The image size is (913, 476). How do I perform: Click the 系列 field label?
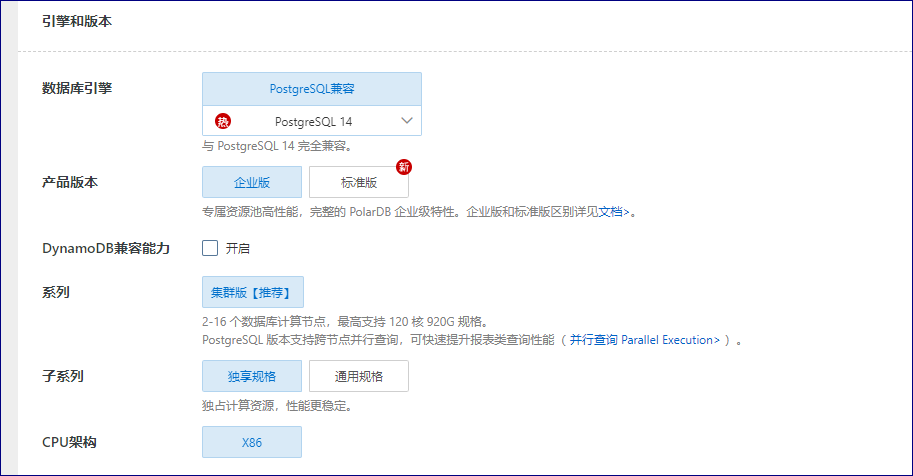point(56,292)
